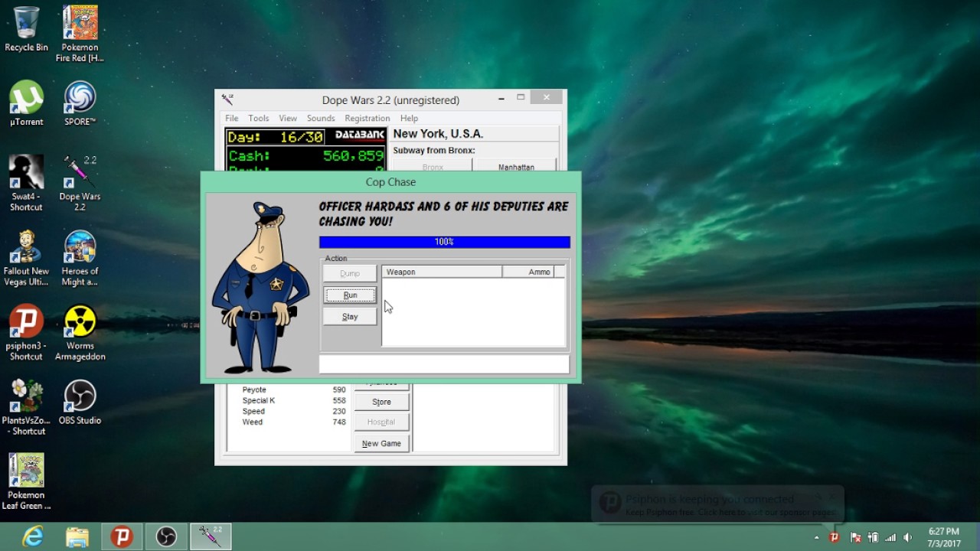
Task: Click the greyed Hospital button
Action: click(x=381, y=422)
